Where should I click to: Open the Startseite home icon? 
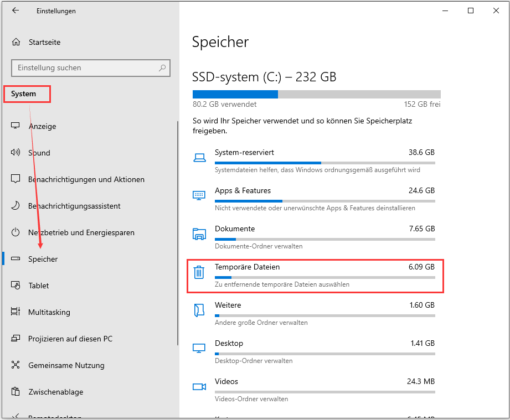[x=16, y=42]
